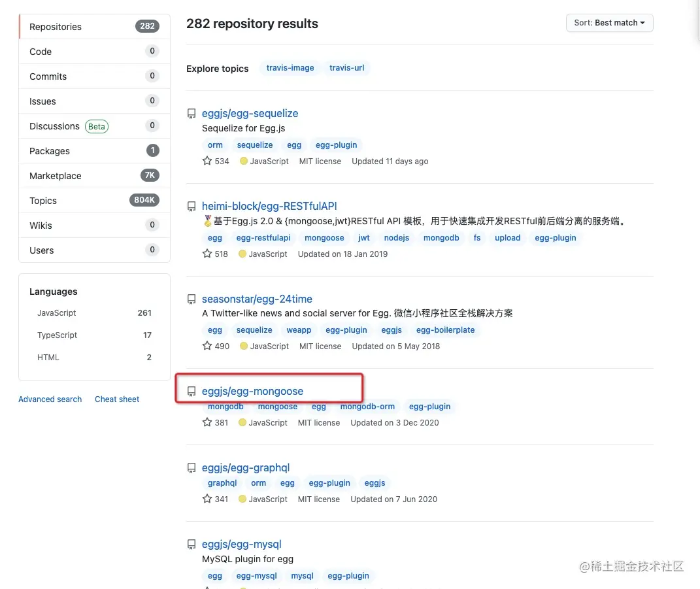The height and width of the screenshot is (589, 700).
Task: Select Topics results category
Action: click(95, 201)
